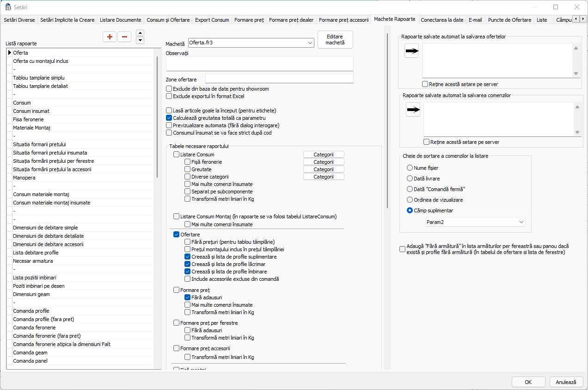Image resolution: width=588 pixels, height=390 pixels.
Task: Click Categorii button for Greutate
Action: tap(324, 169)
